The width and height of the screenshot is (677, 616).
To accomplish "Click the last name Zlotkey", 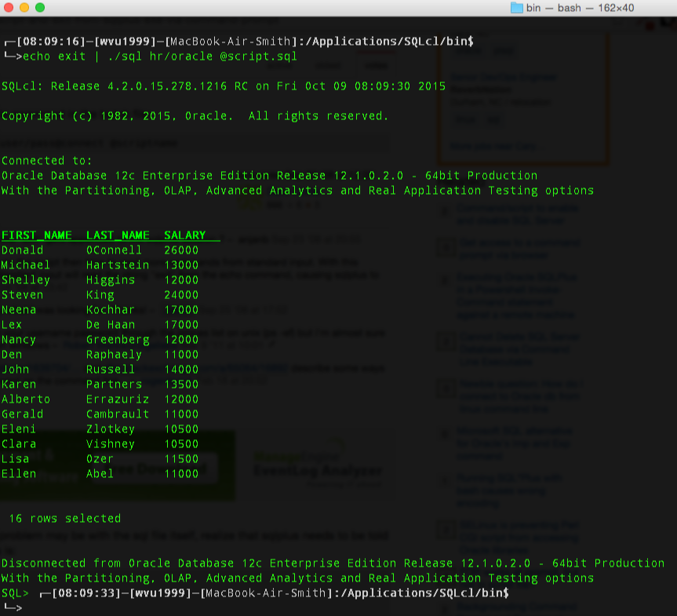I will (111, 429).
